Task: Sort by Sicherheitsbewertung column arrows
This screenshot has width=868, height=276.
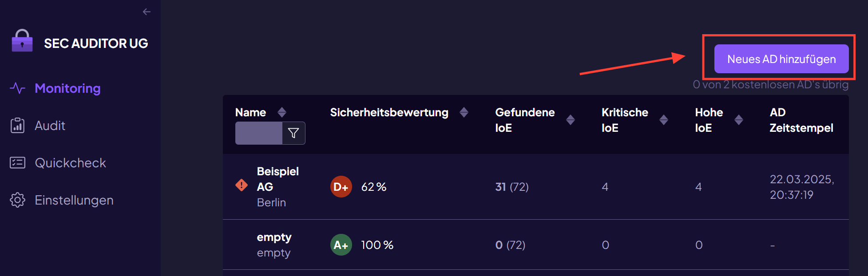Action: click(x=464, y=112)
